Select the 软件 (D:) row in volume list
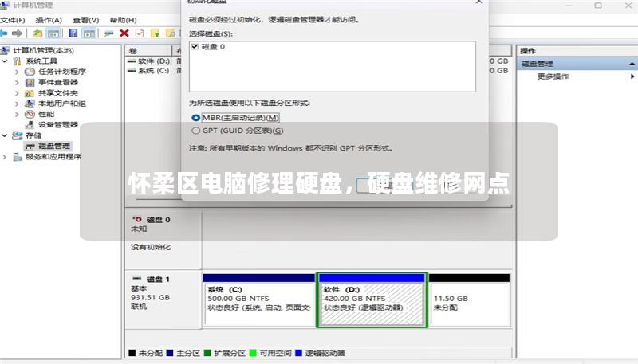The height and width of the screenshot is (364, 638). click(153, 61)
